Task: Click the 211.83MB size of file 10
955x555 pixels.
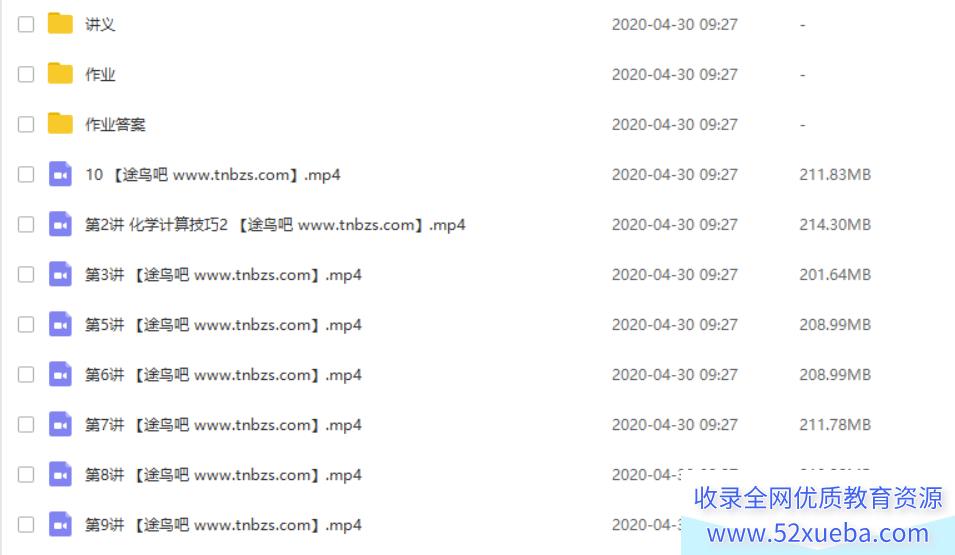Action: [x=835, y=174]
